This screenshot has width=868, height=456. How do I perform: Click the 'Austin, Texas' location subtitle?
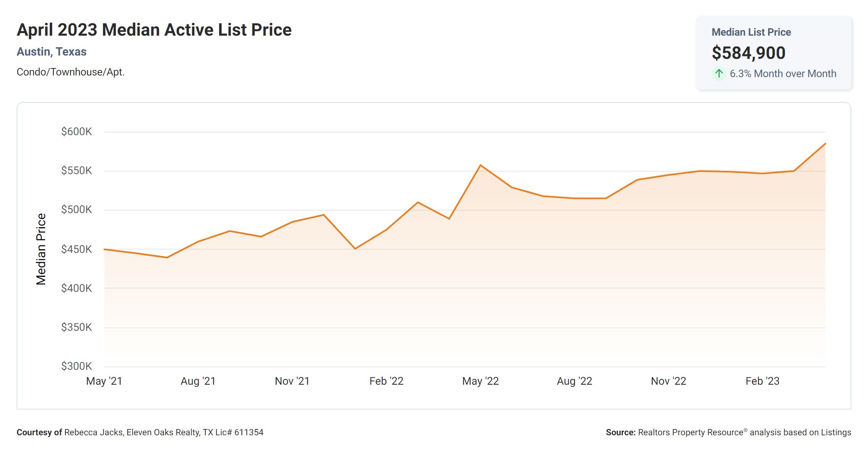pos(51,52)
